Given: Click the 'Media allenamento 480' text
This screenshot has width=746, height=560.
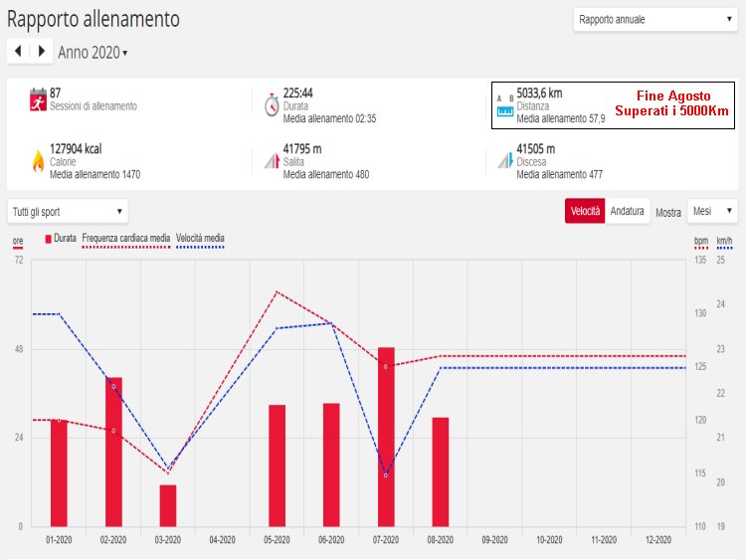Looking at the screenshot, I should [326, 175].
